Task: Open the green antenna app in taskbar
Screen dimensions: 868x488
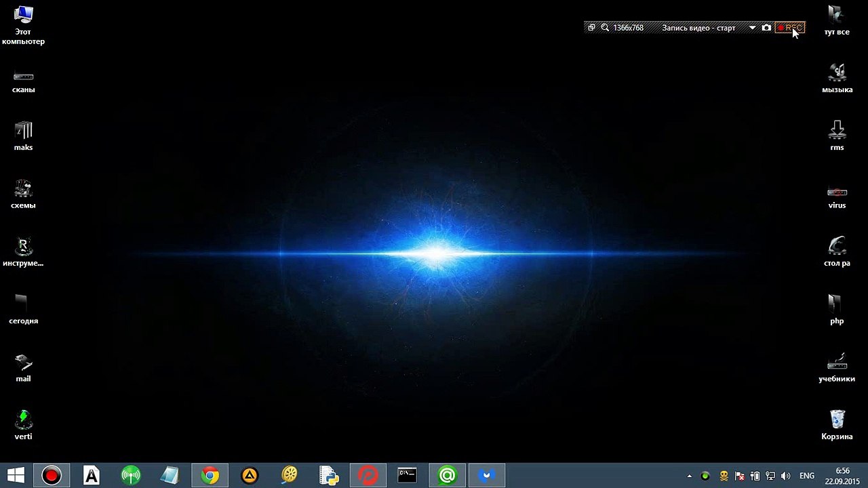Action: point(130,476)
